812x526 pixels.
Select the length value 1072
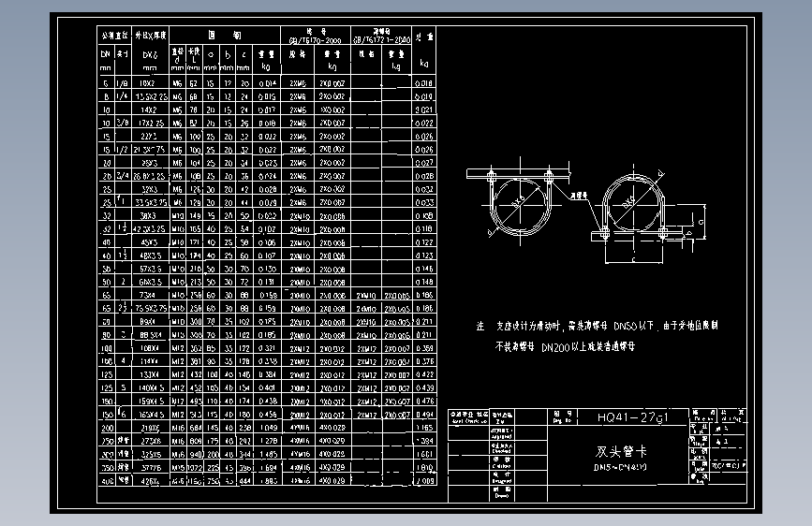(195, 467)
